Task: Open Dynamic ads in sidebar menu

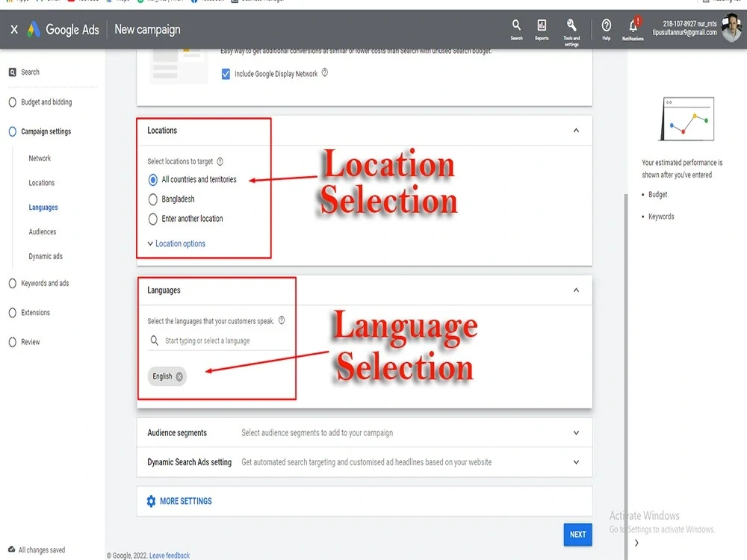Action: (x=46, y=256)
